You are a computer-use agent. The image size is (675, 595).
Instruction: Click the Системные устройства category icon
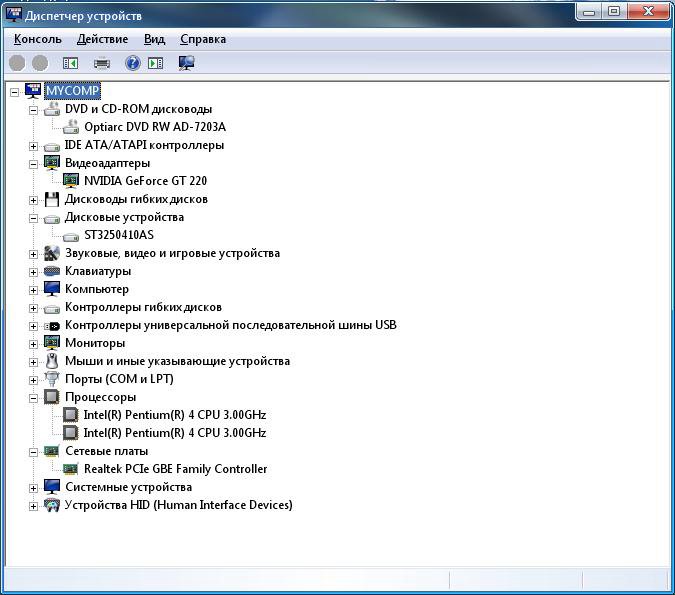(x=52, y=487)
